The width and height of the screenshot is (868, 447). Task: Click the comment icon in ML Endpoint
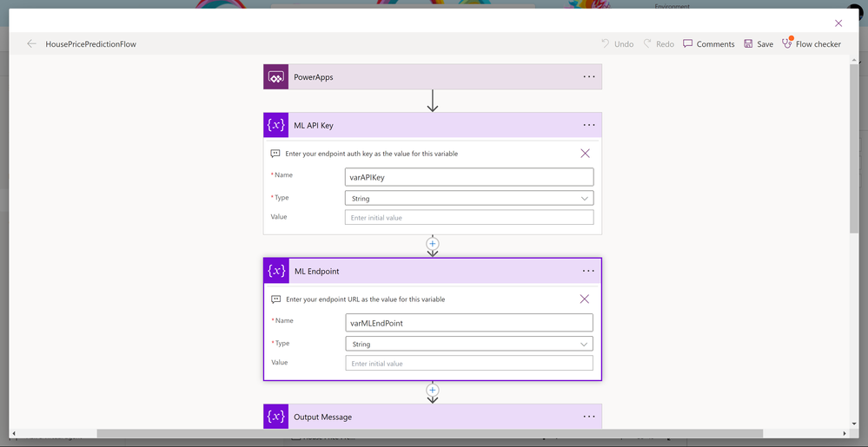pyautogui.click(x=275, y=299)
